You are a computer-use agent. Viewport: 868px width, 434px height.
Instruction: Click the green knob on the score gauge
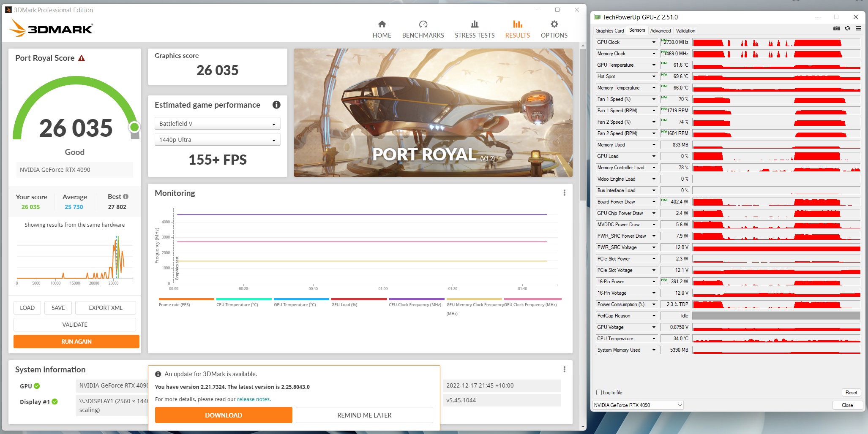134,127
